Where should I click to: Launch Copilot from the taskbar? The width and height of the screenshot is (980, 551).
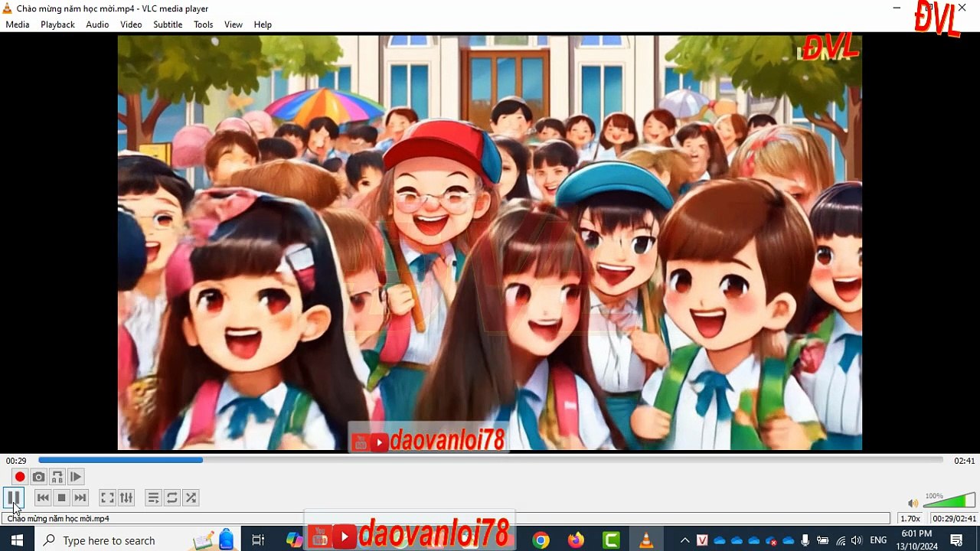tap(295, 540)
